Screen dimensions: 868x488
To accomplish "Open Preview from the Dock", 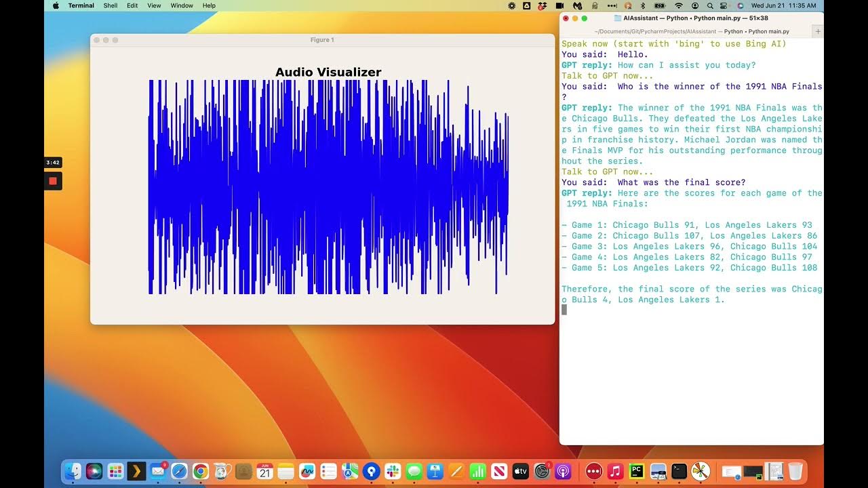I will tap(658, 471).
